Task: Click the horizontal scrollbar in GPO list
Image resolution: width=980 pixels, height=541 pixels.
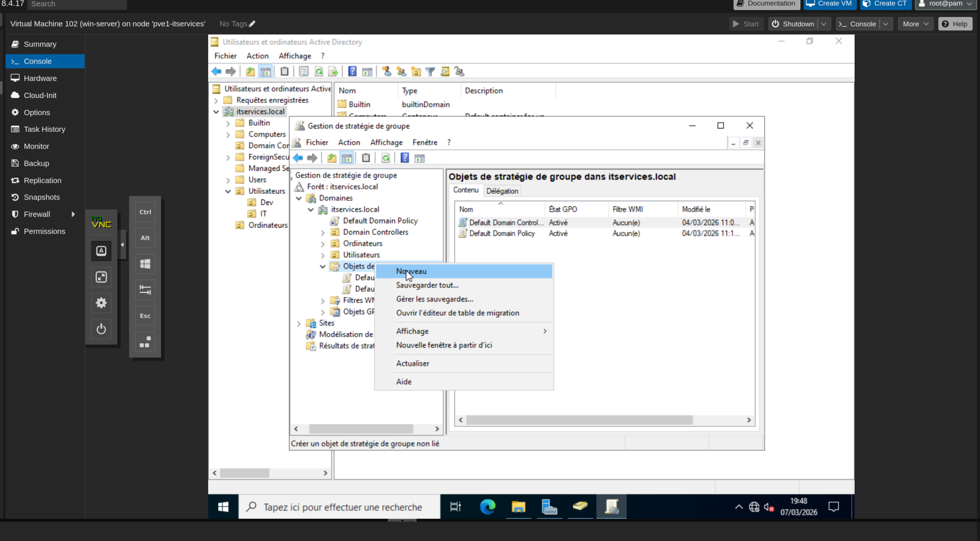Action: [579, 420]
